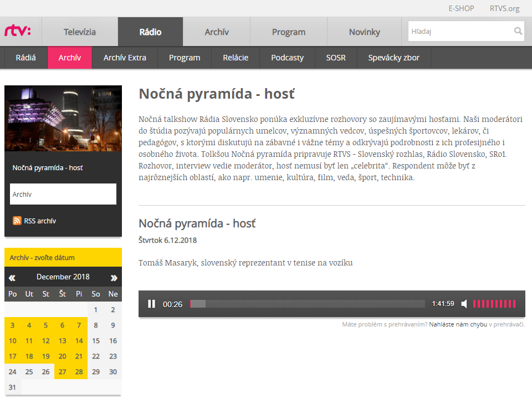The height and width of the screenshot is (398, 532).
Task: Select December 13 in calendar
Action: pos(63,341)
